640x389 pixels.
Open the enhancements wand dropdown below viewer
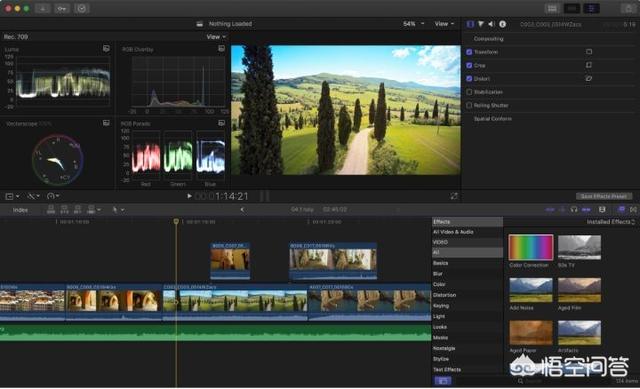(x=33, y=196)
